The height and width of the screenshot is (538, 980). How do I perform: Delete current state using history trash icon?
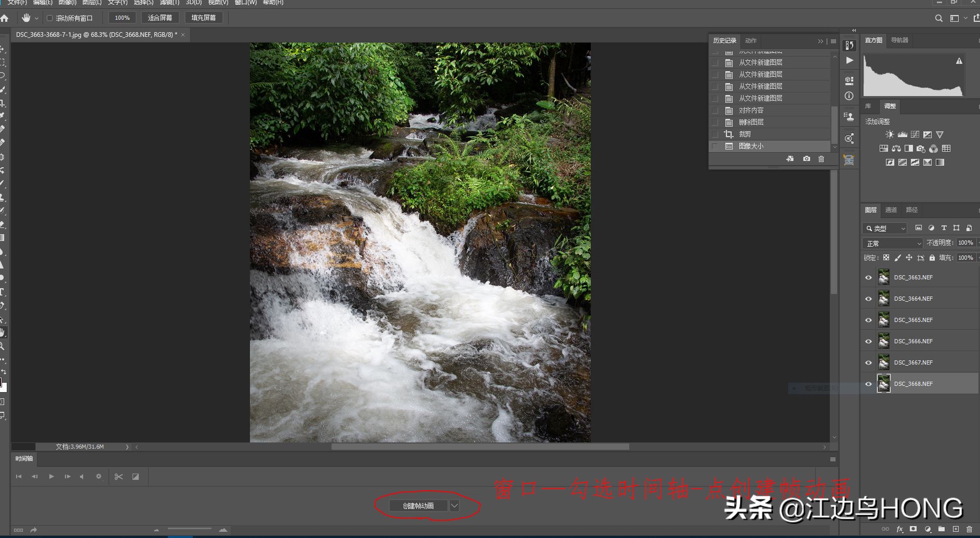tap(821, 159)
